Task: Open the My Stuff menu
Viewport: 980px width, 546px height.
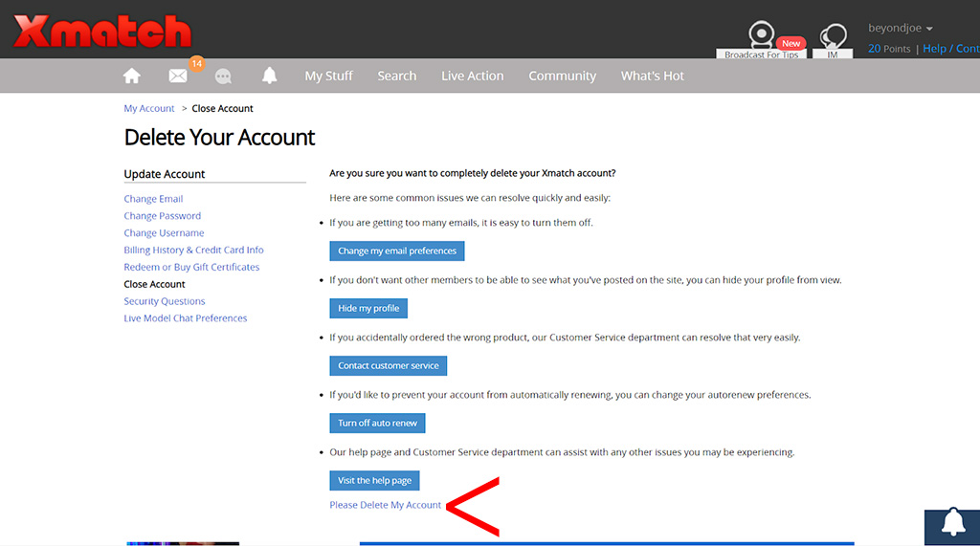Action: (x=329, y=76)
